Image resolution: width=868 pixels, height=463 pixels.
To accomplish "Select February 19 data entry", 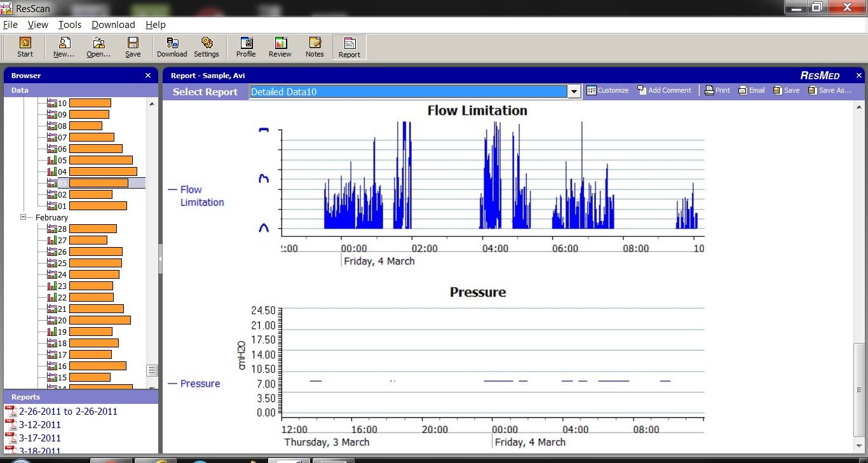I will coord(80,332).
